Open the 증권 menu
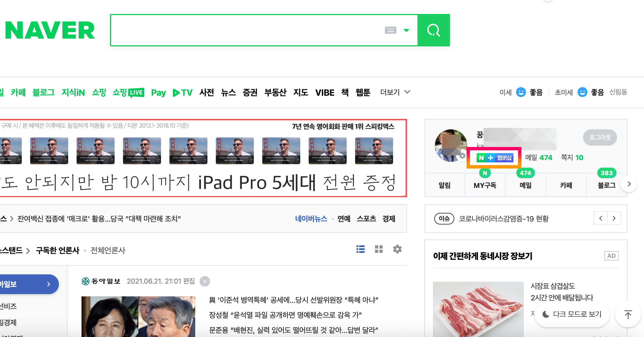 point(250,93)
